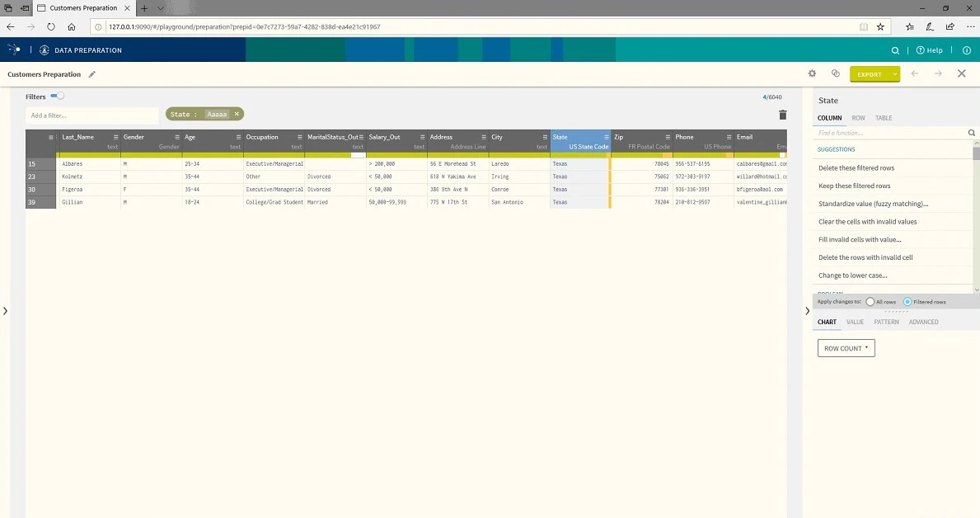Select the All rows radio button
The width and height of the screenshot is (980, 518).
pos(870,302)
